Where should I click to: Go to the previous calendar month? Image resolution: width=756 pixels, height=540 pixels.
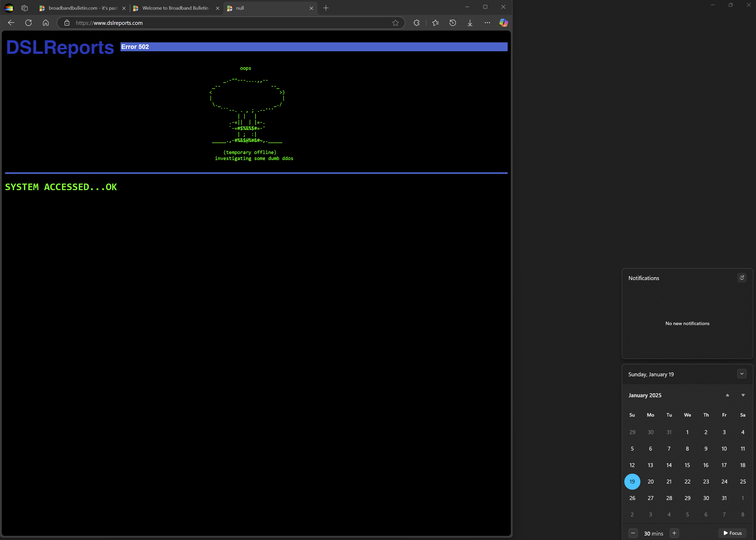tap(728, 395)
